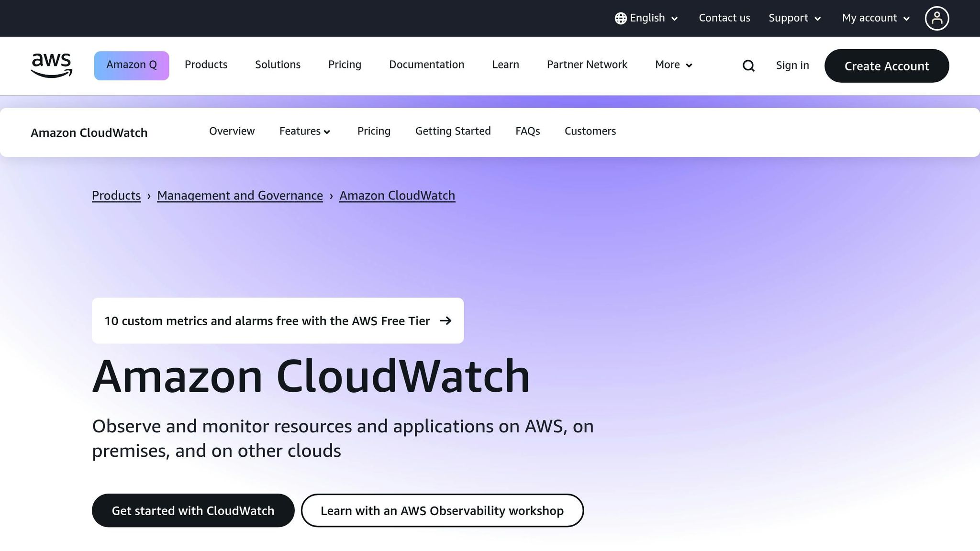Open the Solutions menu
Image resolution: width=980 pixels, height=551 pixels.
tap(278, 65)
